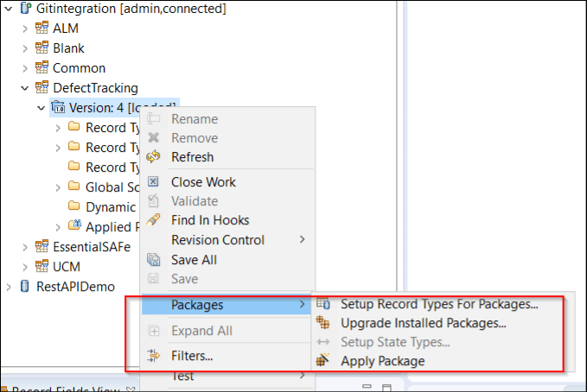Viewport: 587px width, 392px height.
Task: Click the Version 4 revision icon
Action: 58,107
